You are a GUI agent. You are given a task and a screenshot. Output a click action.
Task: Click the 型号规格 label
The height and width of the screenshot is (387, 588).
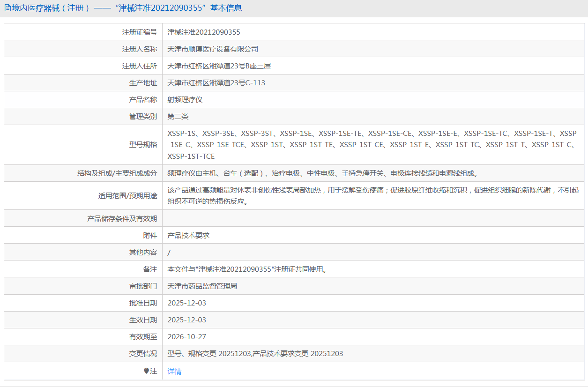[x=143, y=144]
